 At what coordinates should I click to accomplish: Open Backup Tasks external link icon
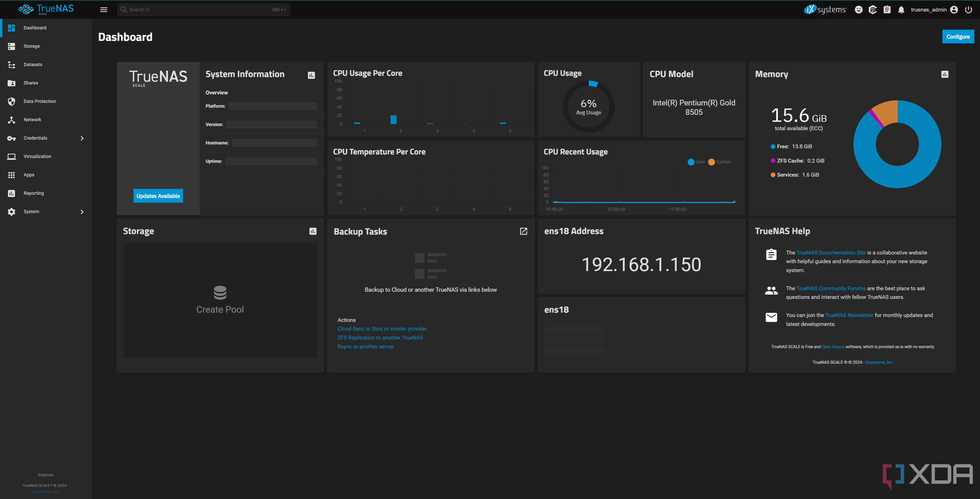(x=524, y=231)
